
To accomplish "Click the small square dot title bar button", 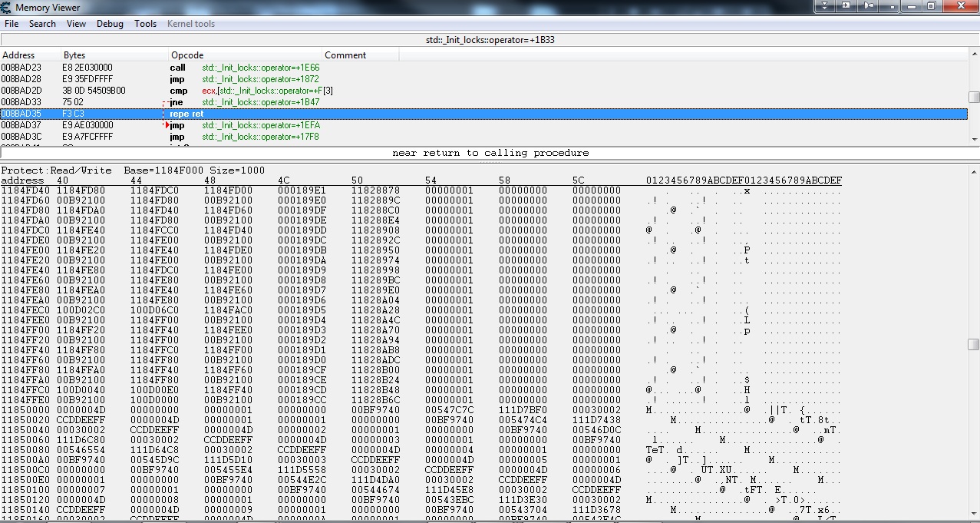I will click(x=889, y=6).
